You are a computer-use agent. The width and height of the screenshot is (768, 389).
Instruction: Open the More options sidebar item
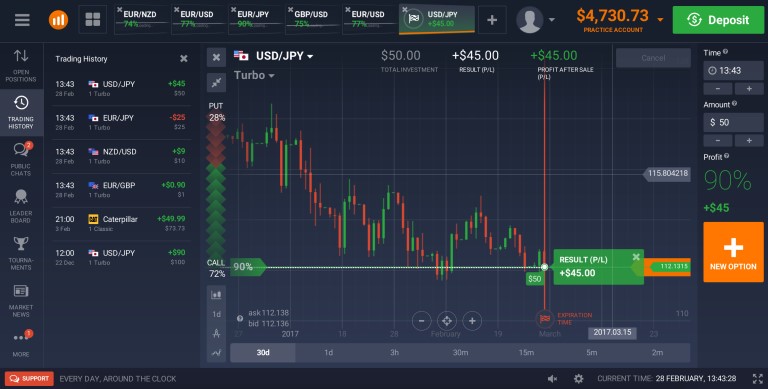(21, 343)
